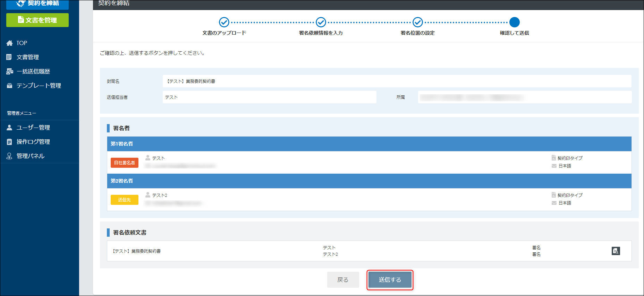Image resolution: width=644 pixels, height=296 pixels.
Task: Select the 署名依頼情報を入力 step circle
Action: 321,22
